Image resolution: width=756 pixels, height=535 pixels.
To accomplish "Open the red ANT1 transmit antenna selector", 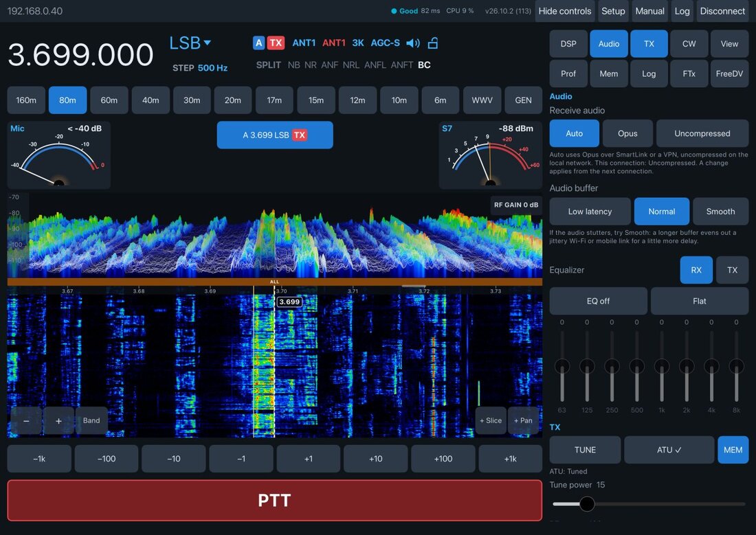I will pyautogui.click(x=333, y=43).
